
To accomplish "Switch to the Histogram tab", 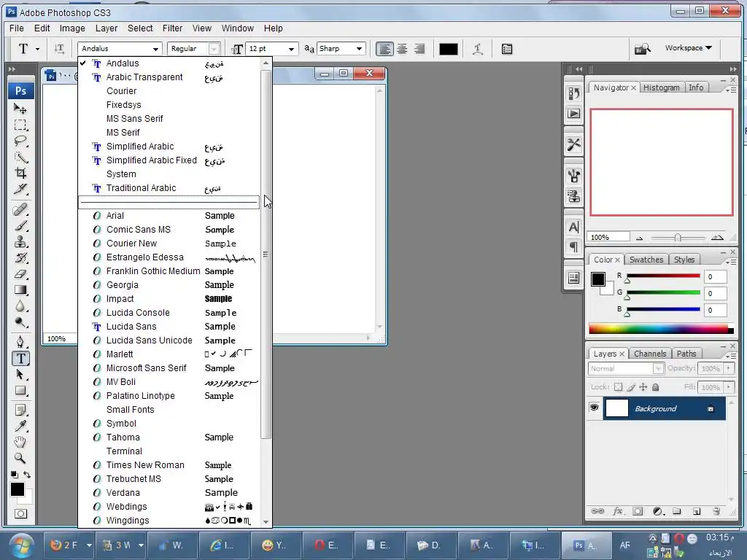I will tap(661, 87).
